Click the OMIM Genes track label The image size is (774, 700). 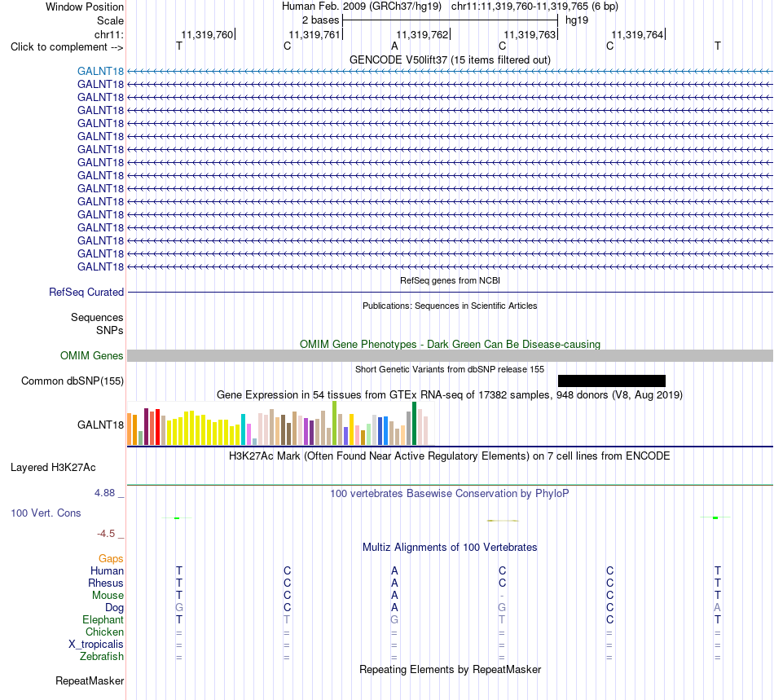[x=92, y=355]
